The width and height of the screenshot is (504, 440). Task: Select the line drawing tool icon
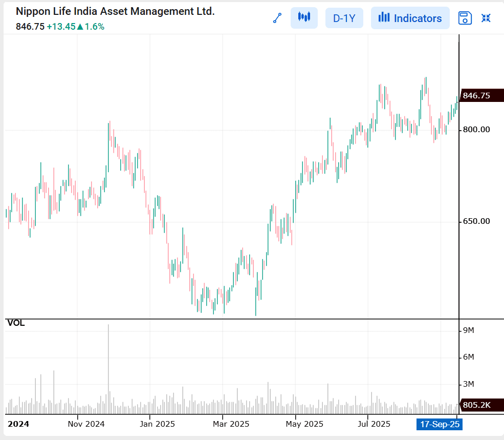[x=277, y=18]
